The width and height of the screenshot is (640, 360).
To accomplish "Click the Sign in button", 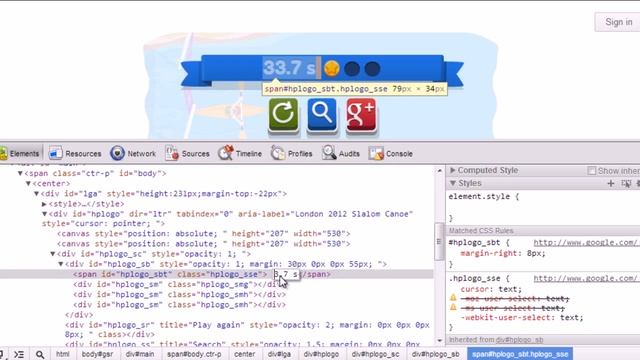I will click(x=618, y=22).
